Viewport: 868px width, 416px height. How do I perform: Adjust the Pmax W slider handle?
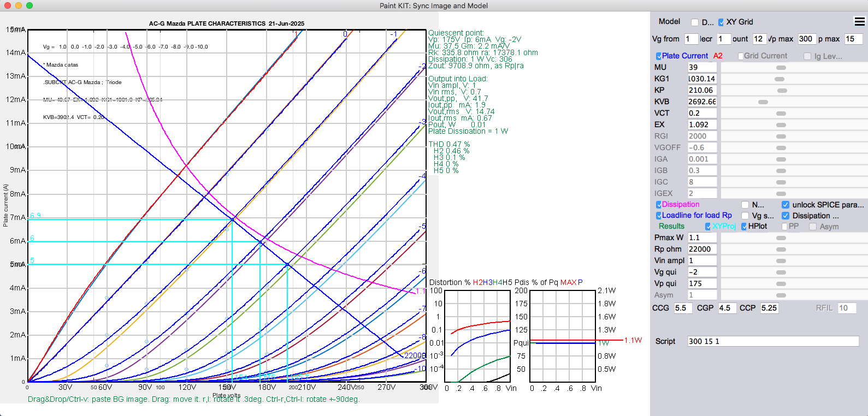point(781,238)
